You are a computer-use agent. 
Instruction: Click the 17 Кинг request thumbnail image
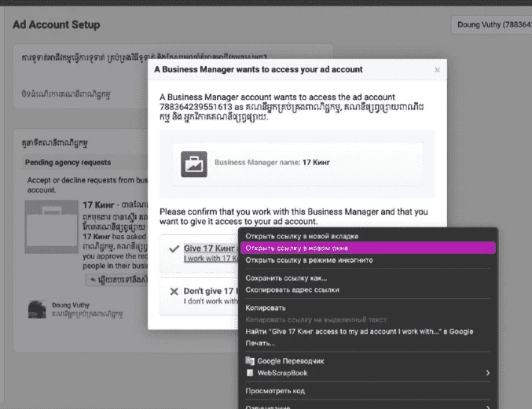pos(52,227)
